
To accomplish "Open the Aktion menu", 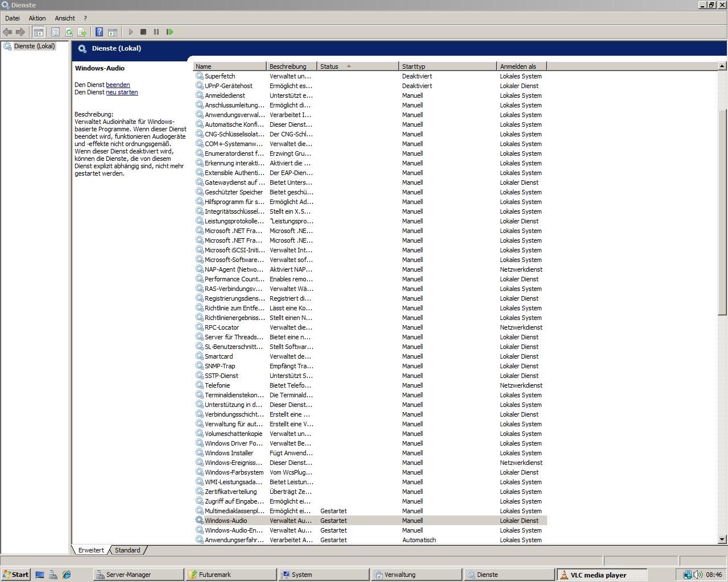I will coord(37,18).
